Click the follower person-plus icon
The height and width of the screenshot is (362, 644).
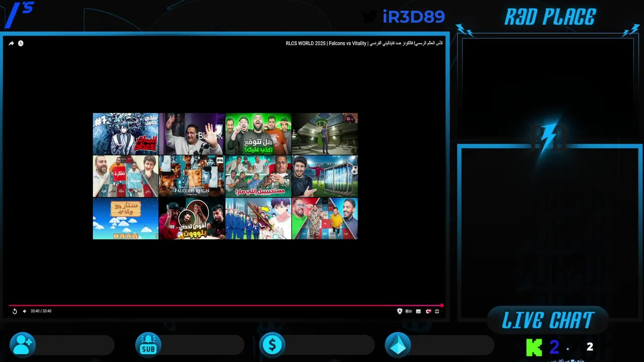22,345
